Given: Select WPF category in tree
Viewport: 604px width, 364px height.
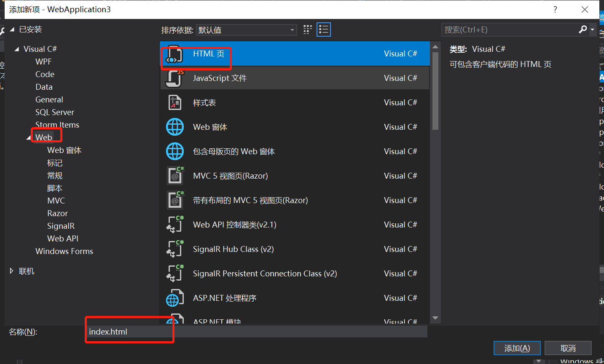Looking at the screenshot, I should coord(43,62).
